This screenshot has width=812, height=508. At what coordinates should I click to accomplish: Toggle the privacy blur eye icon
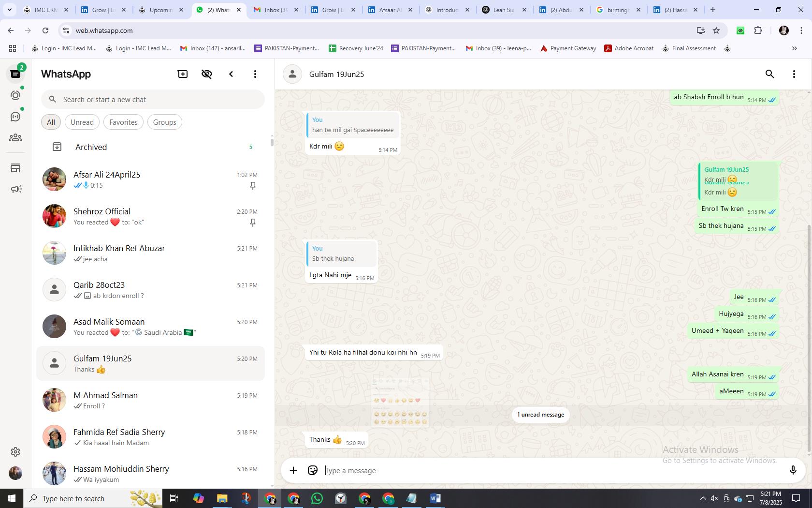[x=207, y=74]
